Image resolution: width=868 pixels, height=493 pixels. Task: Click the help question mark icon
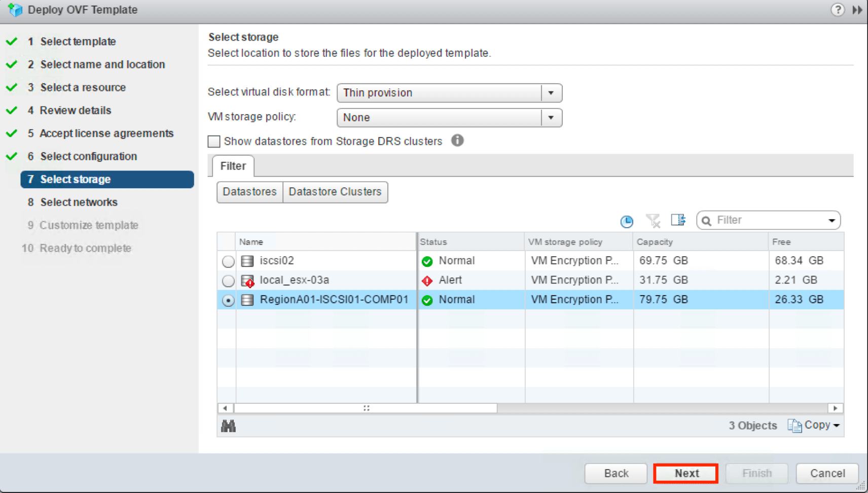click(838, 10)
